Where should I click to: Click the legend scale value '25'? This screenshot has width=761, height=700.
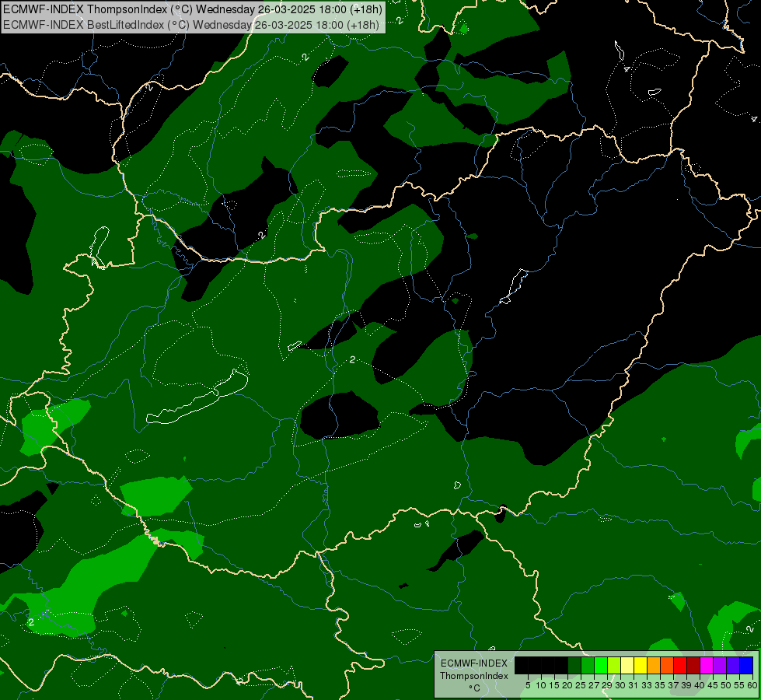(581, 685)
